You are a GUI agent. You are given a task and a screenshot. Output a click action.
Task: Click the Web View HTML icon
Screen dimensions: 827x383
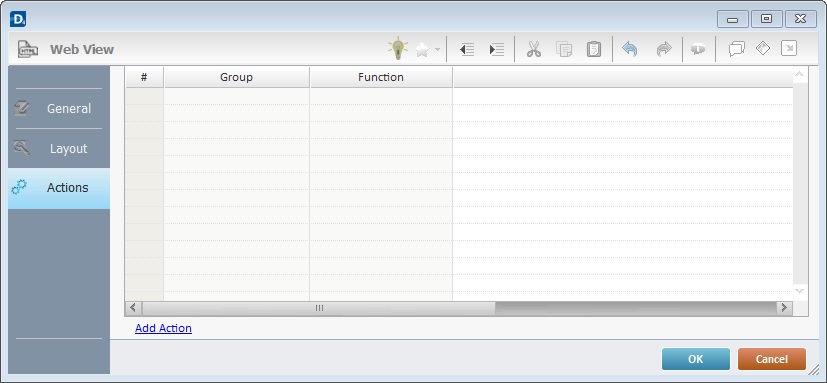tap(28, 49)
